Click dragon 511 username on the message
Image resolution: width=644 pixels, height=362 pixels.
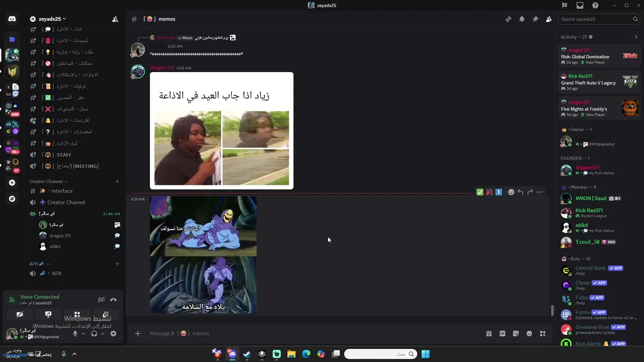click(162, 67)
